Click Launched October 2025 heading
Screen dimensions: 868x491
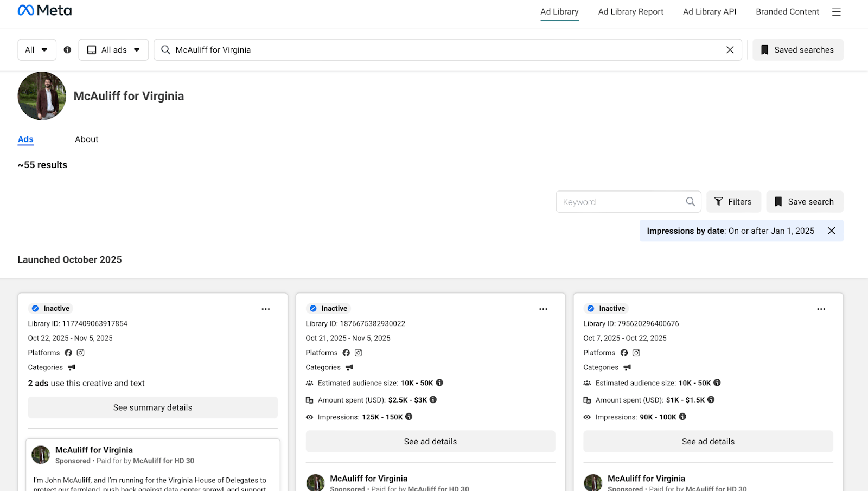(x=69, y=260)
